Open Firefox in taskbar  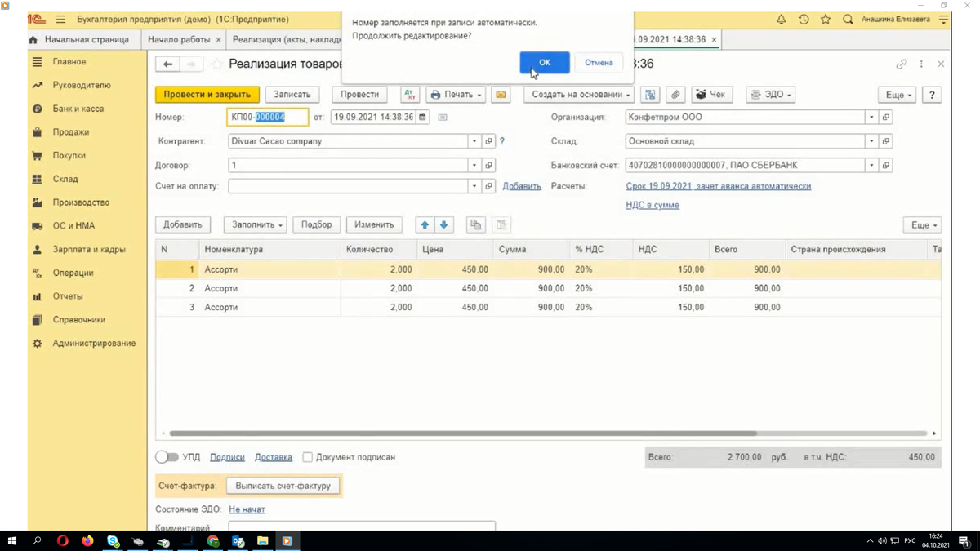(87, 540)
